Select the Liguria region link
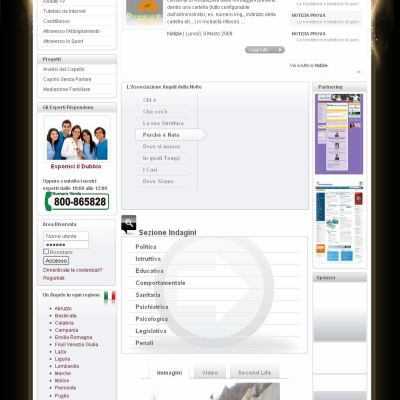This screenshot has width=400, height=400. (x=62, y=359)
